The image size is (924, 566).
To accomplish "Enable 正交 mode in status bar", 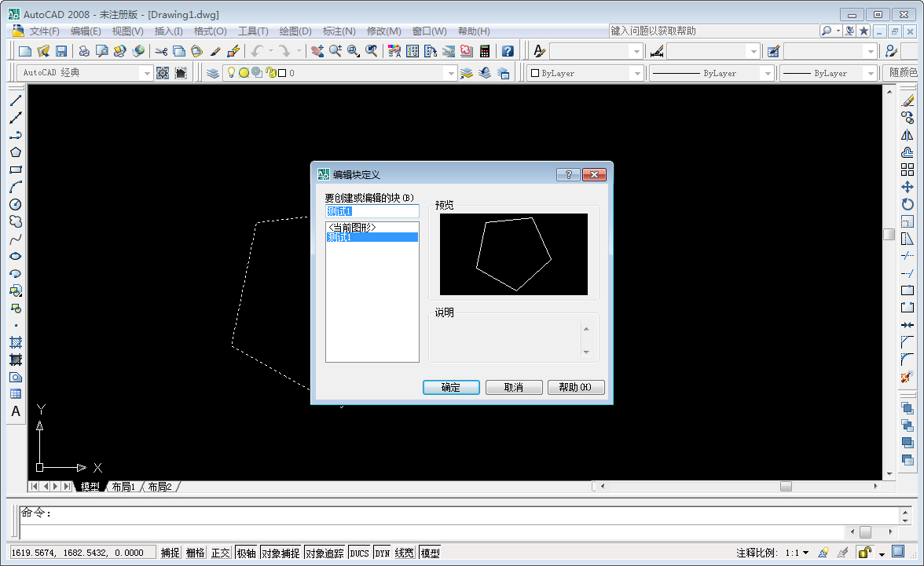I will [x=220, y=552].
